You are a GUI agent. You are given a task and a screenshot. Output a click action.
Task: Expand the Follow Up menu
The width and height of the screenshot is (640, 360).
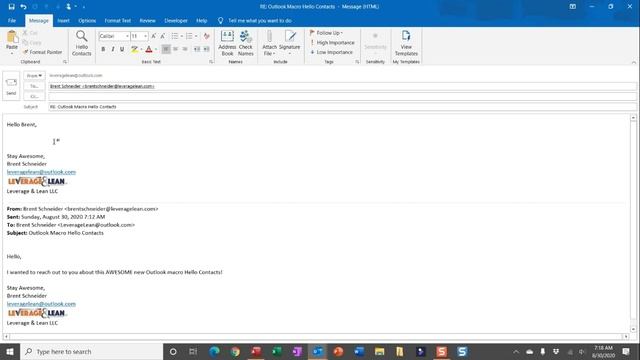click(x=326, y=33)
